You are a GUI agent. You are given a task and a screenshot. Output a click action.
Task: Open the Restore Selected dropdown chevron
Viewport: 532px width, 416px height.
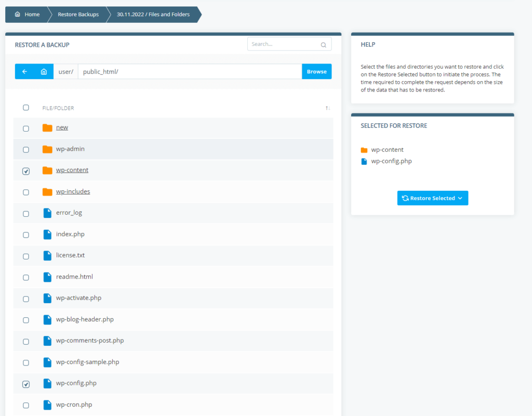tap(461, 198)
